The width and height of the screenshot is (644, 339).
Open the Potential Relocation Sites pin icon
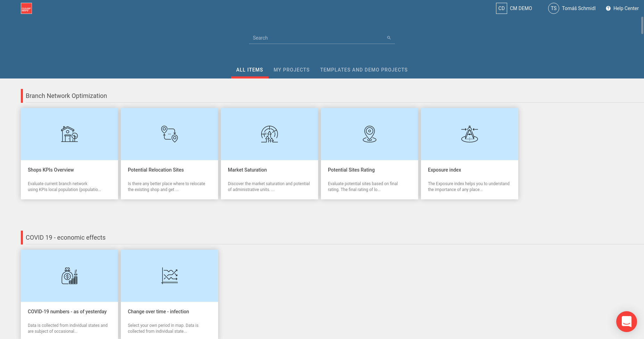[x=170, y=134]
